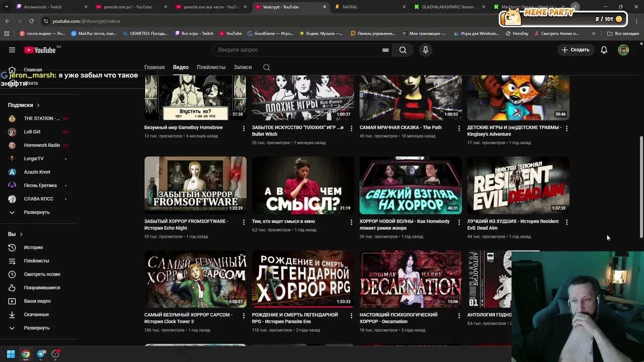This screenshot has width=644, height=362.
Task: Open options for The Path video
Action: click(x=459, y=128)
